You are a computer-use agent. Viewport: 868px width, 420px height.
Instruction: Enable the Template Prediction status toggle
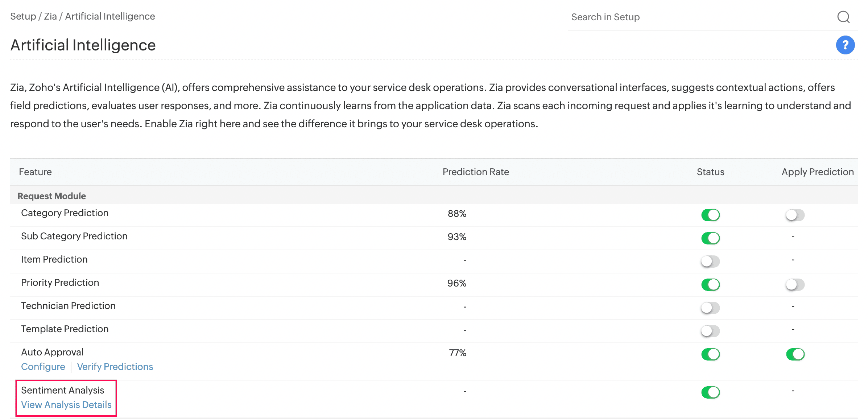[710, 331]
